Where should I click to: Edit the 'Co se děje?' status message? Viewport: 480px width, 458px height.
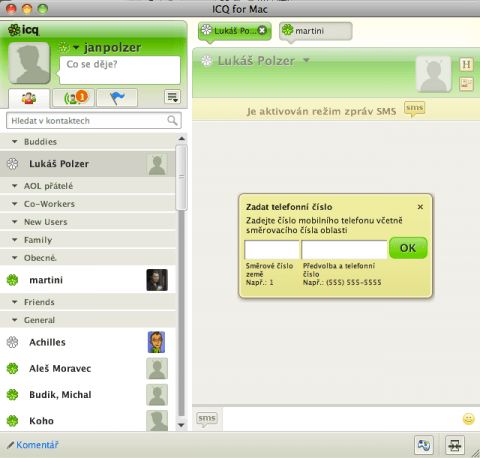click(120, 70)
